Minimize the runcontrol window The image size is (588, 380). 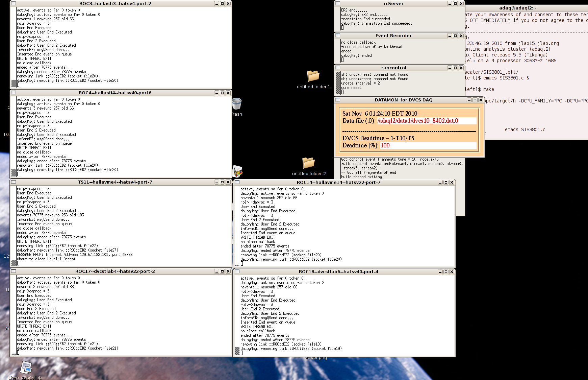(x=450, y=68)
